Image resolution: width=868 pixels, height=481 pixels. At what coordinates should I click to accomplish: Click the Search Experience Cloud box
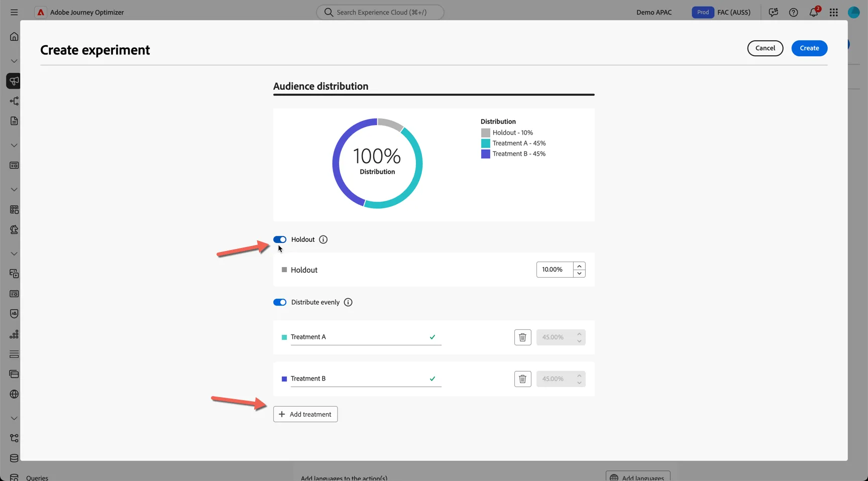(x=380, y=12)
